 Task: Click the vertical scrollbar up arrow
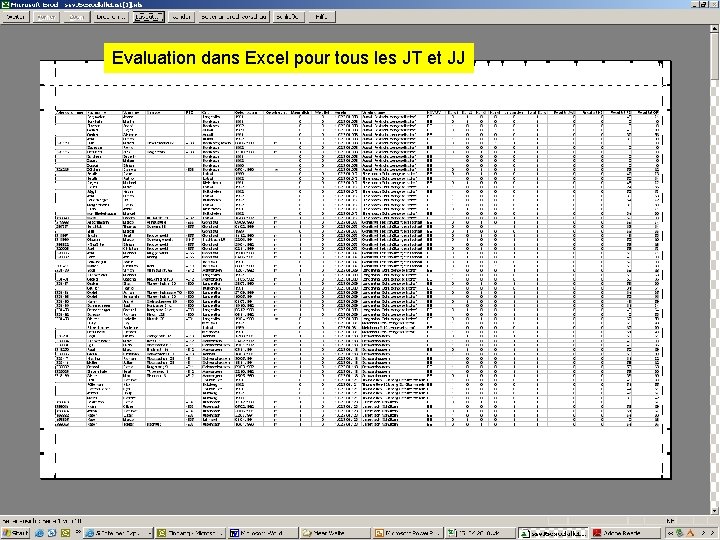pos(715,29)
